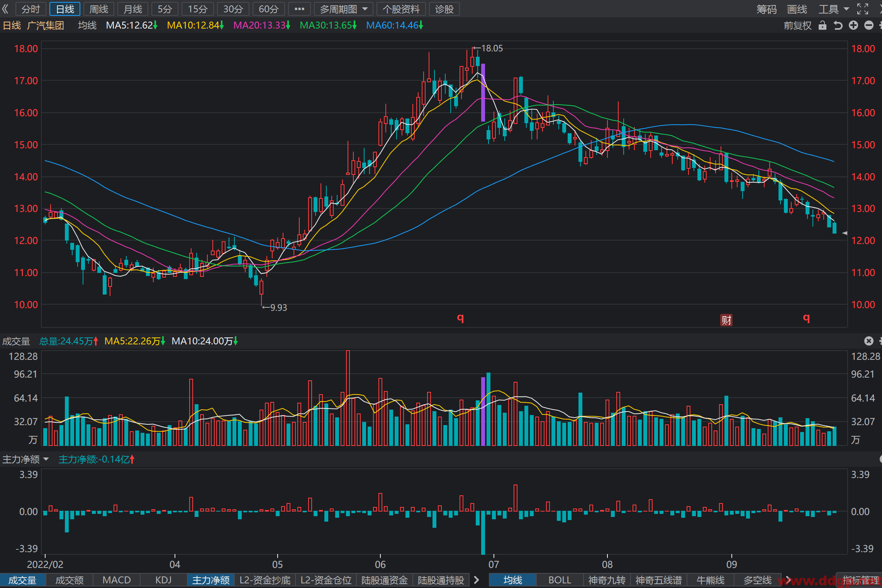Select the BOLL overlay tab

click(560, 580)
